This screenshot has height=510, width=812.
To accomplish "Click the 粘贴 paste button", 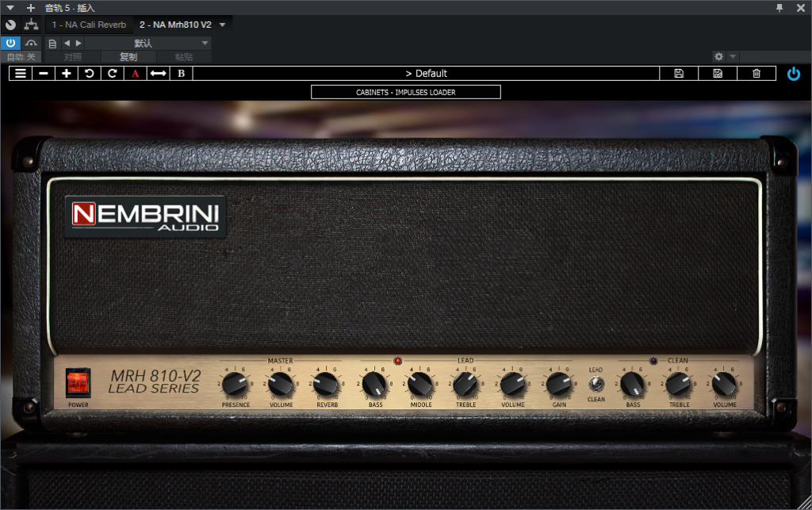I will click(x=184, y=57).
